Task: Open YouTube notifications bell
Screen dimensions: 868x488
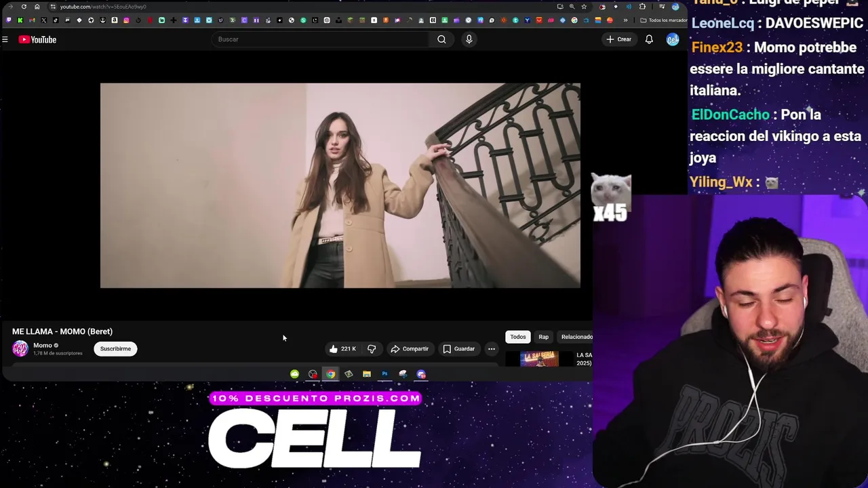Action: (649, 39)
